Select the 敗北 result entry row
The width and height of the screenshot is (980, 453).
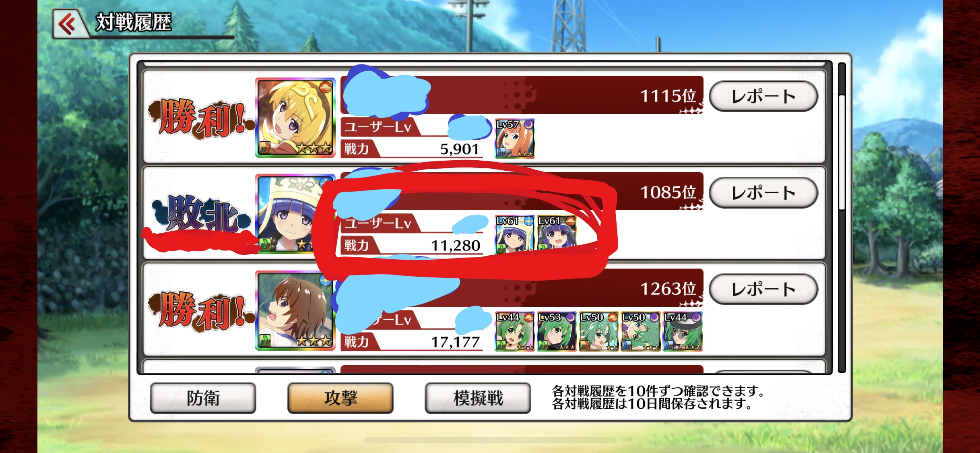coord(484,213)
